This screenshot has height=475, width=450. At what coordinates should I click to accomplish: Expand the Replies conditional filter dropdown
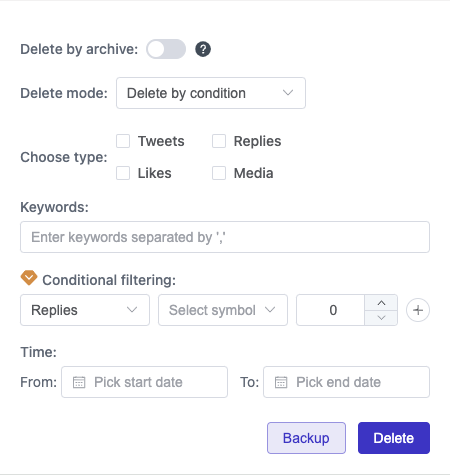click(85, 310)
